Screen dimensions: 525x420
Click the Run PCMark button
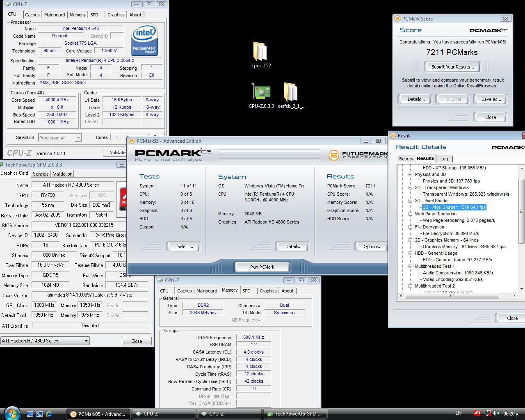262,267
